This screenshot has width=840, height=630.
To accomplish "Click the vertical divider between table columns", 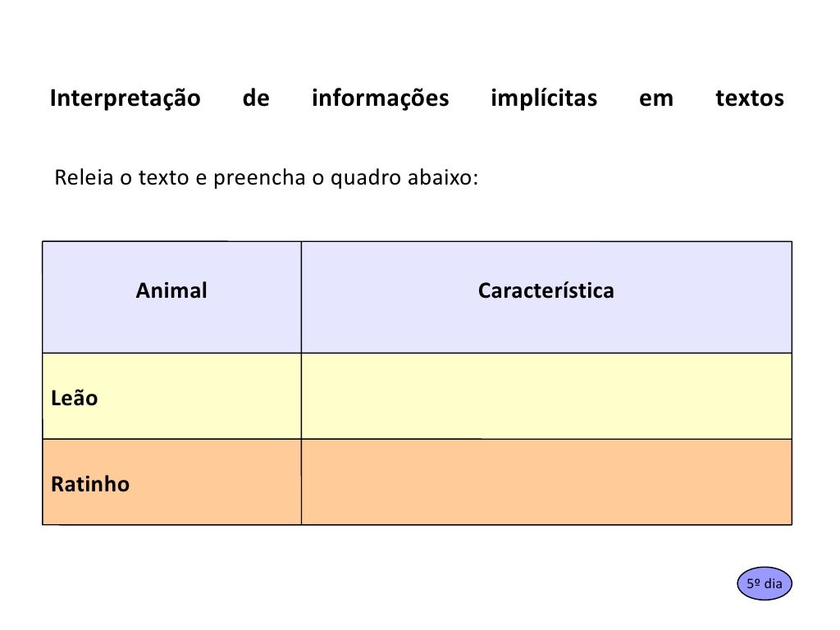I will [x=301, y=383].
